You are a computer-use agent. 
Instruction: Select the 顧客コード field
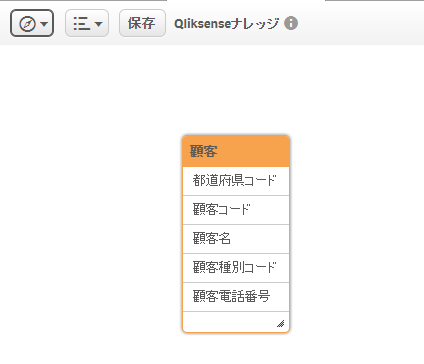(236, 210)
